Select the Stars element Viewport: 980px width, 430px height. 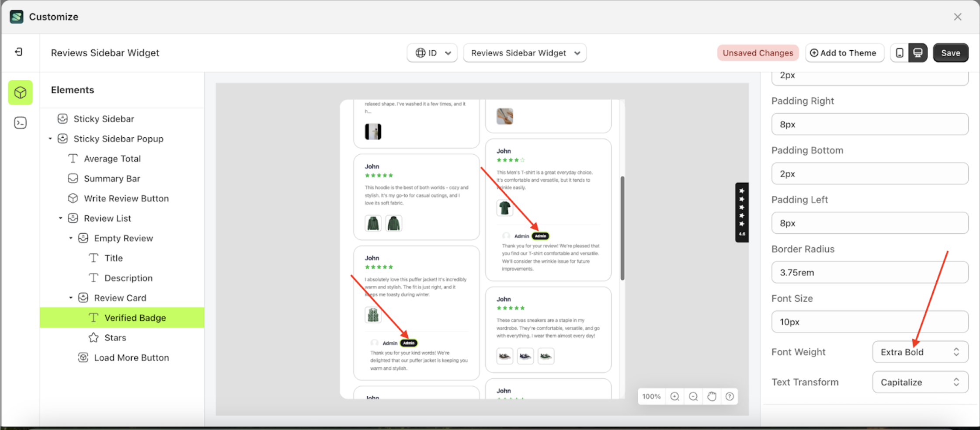tap(115, 338)
